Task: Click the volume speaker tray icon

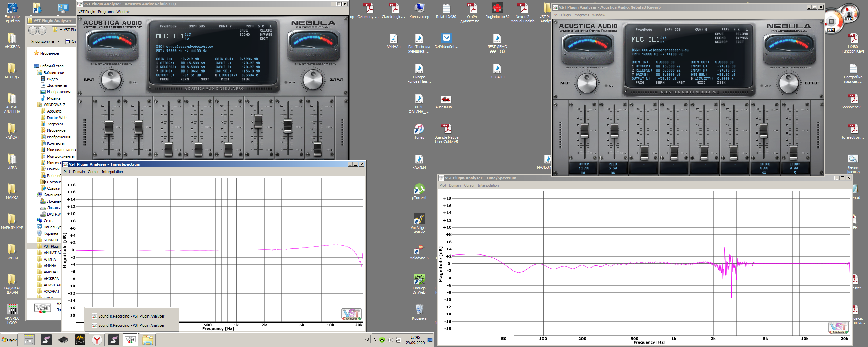Action: point(390,340)
